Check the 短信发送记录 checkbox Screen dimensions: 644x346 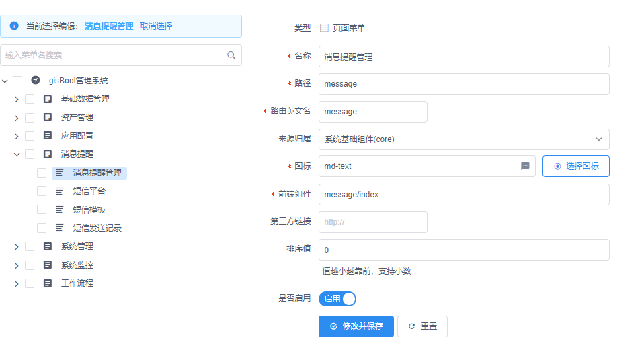pos(42,228)
